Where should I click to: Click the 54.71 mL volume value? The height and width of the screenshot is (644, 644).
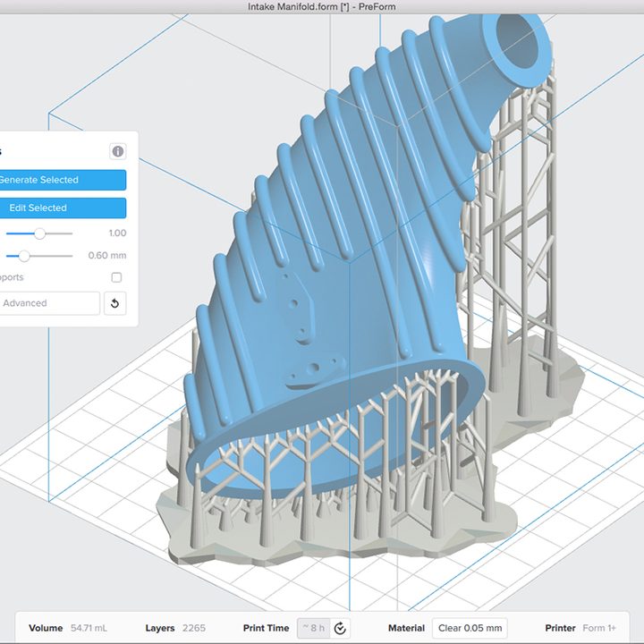click(89, 629)
